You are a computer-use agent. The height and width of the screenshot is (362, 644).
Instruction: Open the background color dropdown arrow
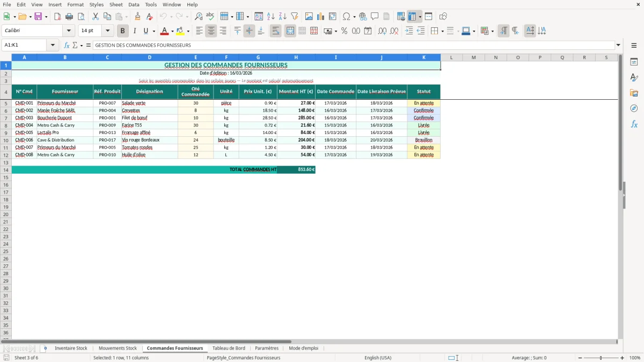[x=187, y=31]
